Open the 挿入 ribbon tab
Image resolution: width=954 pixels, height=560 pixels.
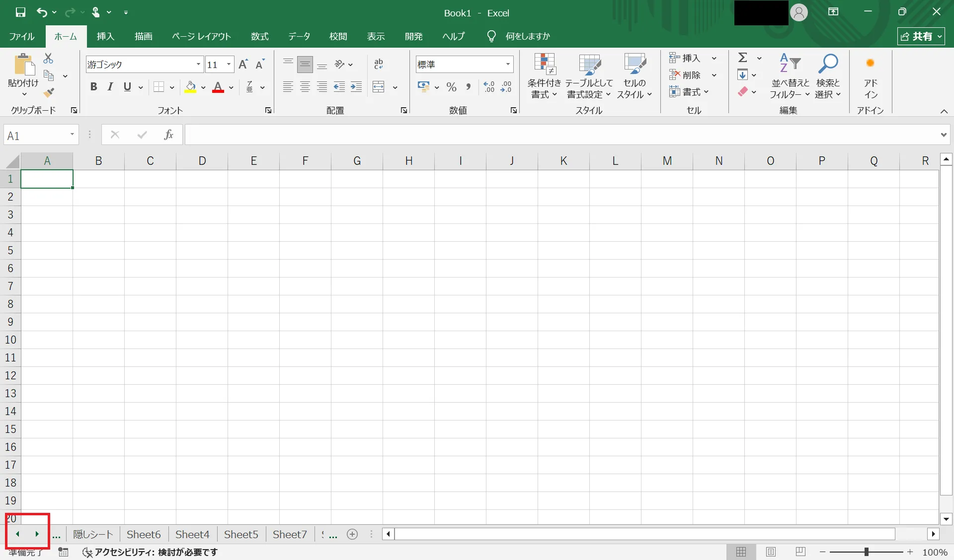tap(105, 36)
